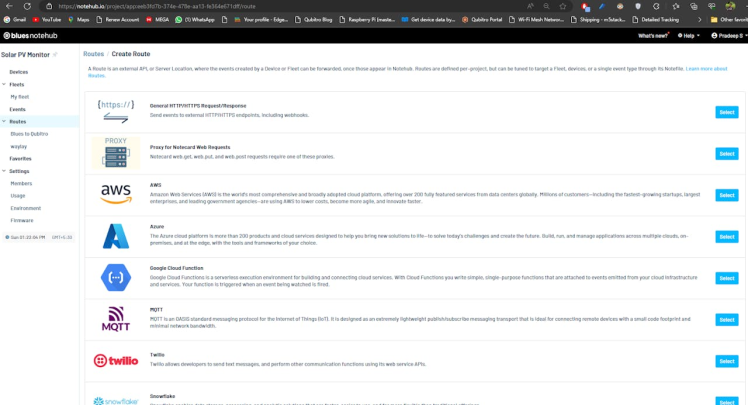The width and height of the screenshot is (748, 405).
Task: Open the Gmail bookmark
Action: (x=15, y=20)
